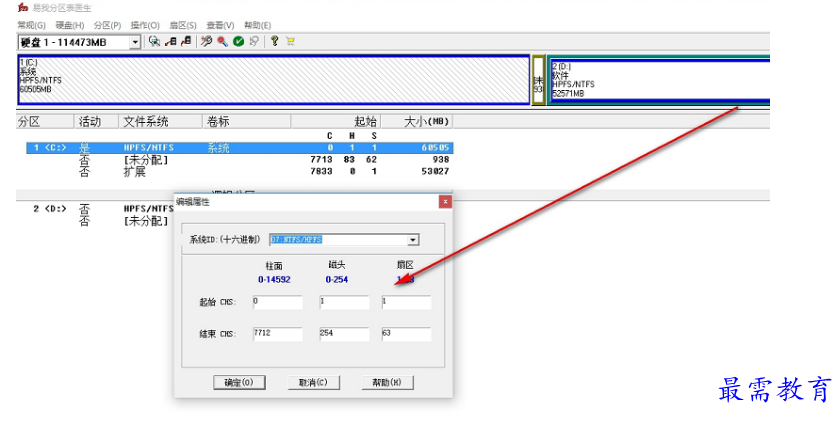Image resolution: width=840 pixels, height=421 pixels.
Task: Click the rebuild partition table search icon
Action: click(154, 41)
